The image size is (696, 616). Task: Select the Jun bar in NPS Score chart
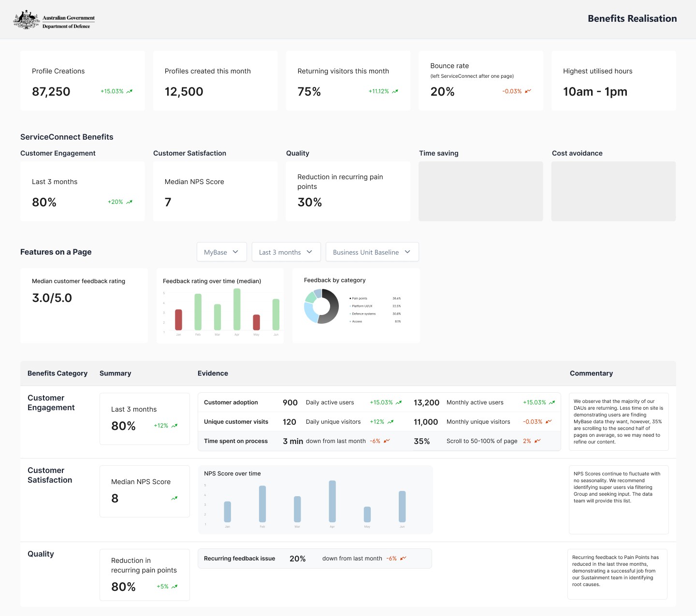(x=402, y=507)
